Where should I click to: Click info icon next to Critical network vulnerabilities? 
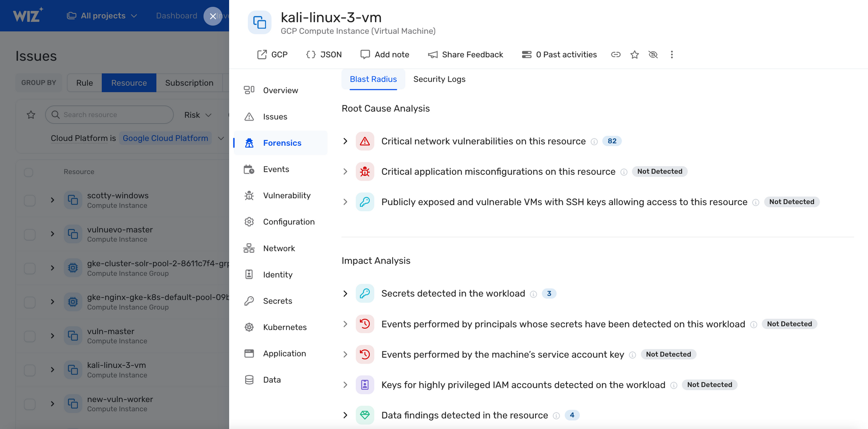(x=594, y=142)
